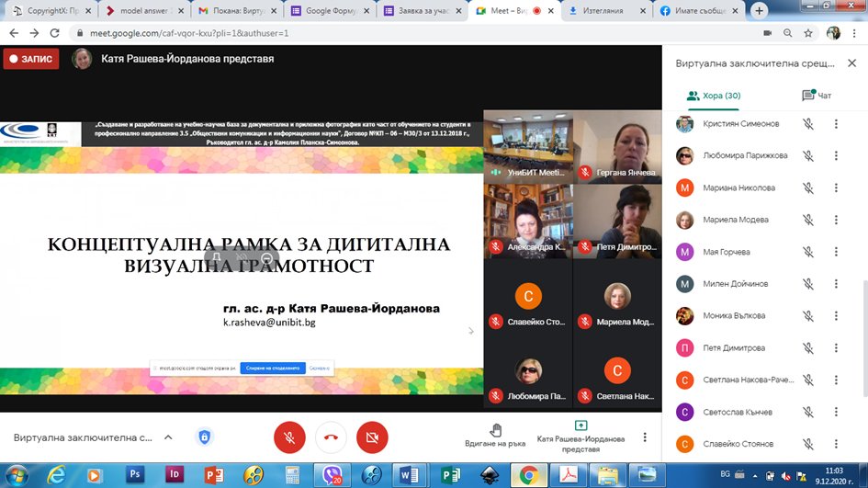Raise your hand using Вдигане на ръка
Viewport: 868px width, 488px height.
click(x=495, y=435)
